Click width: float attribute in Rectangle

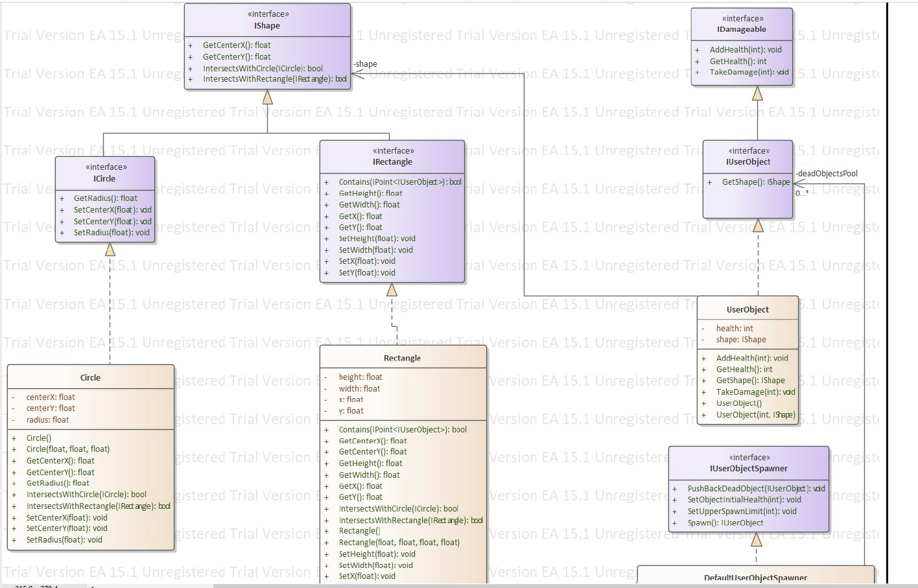(x=359, y=389)
